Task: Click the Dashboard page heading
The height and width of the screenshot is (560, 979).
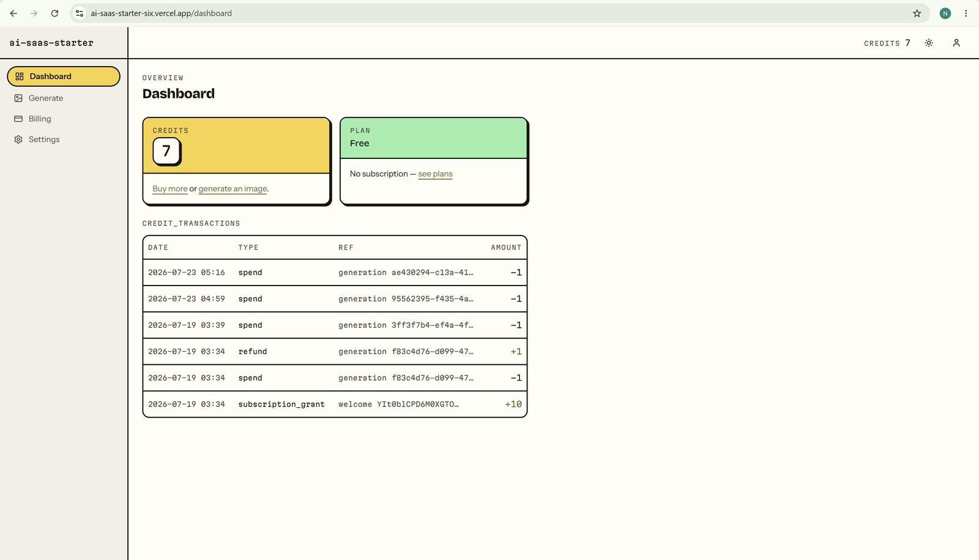Action: pos(179,94)
